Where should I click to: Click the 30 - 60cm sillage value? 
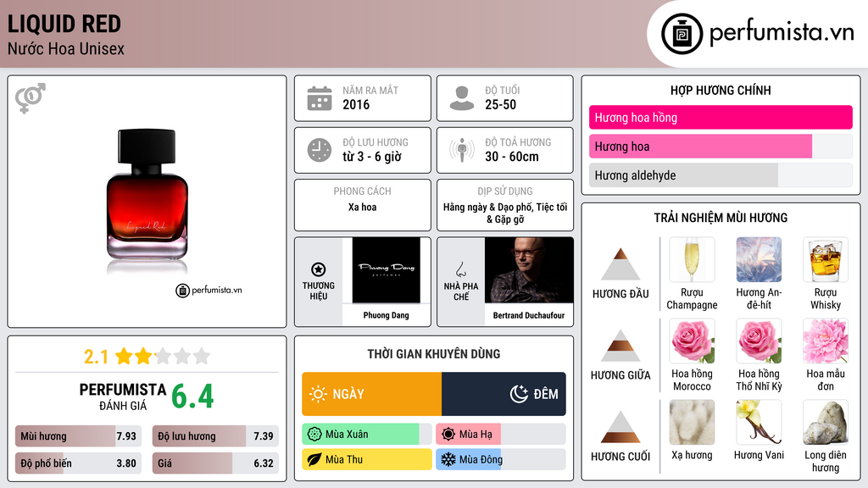[511, 157]
